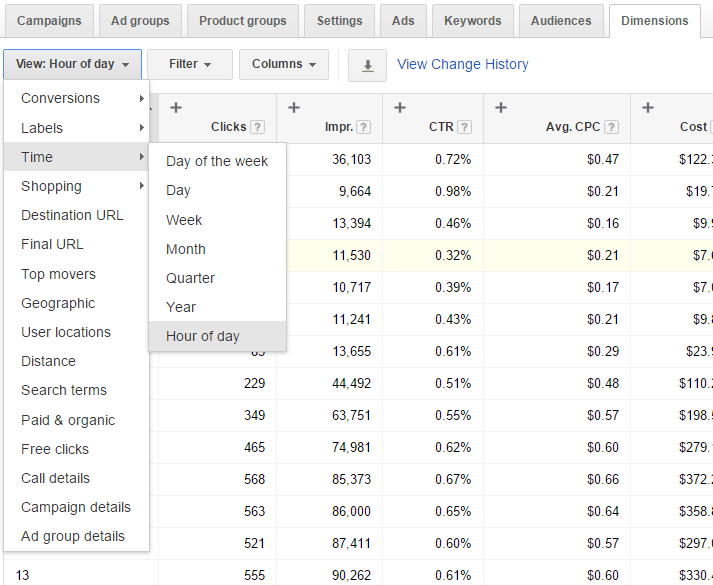The height and width of the screenshot is (585, 713).
Task: Choose Search terms in the View menu
Action: tap(64, 390)
